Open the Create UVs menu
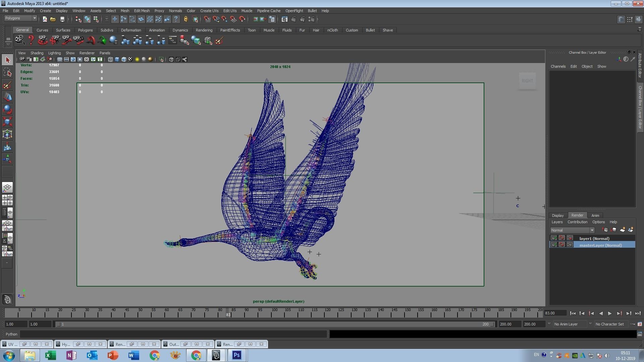 click(x=209, y=11)
